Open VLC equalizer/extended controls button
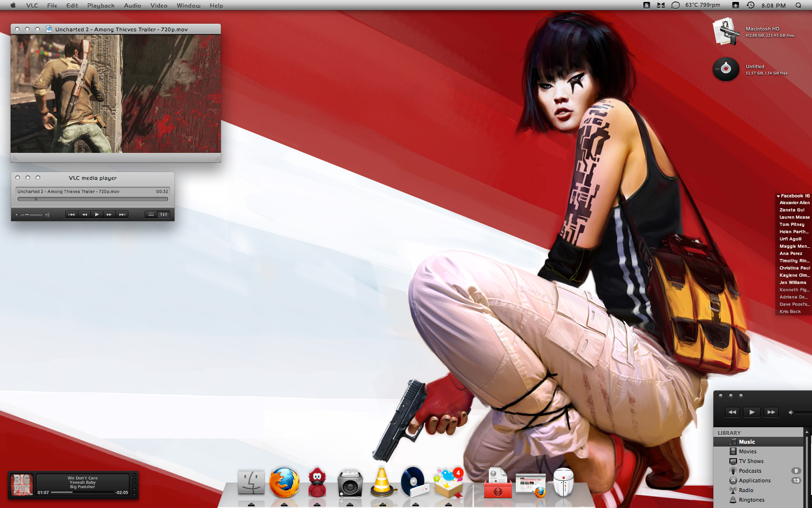 click(x=164, y=214)
